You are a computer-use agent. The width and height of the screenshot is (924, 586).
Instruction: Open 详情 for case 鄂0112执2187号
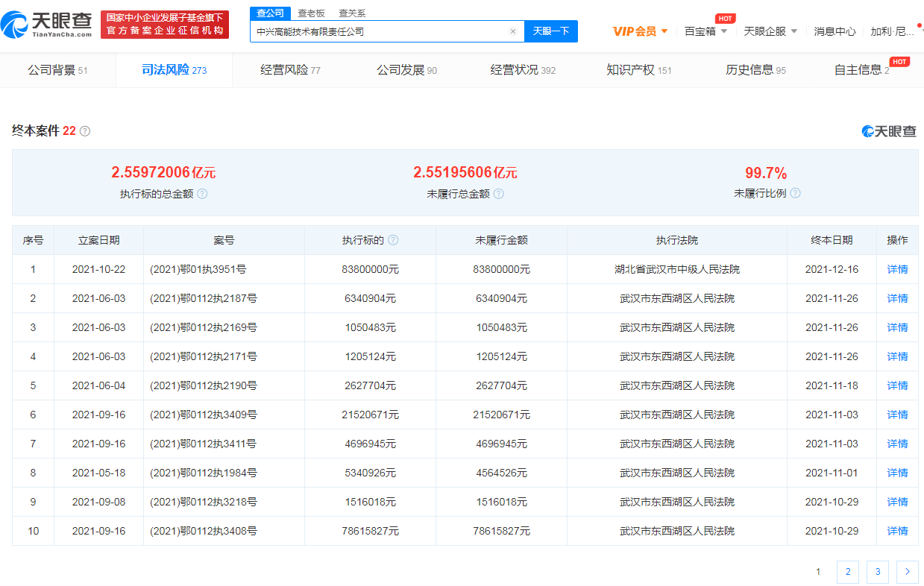[897, 298]
